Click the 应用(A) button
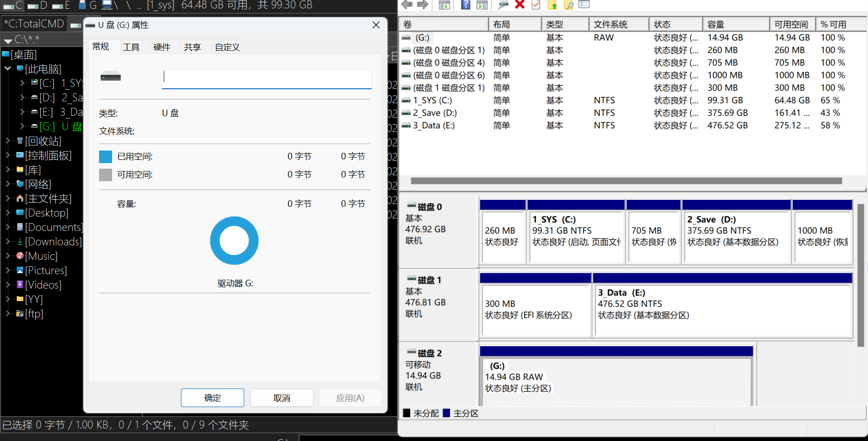 coord(350,398)
